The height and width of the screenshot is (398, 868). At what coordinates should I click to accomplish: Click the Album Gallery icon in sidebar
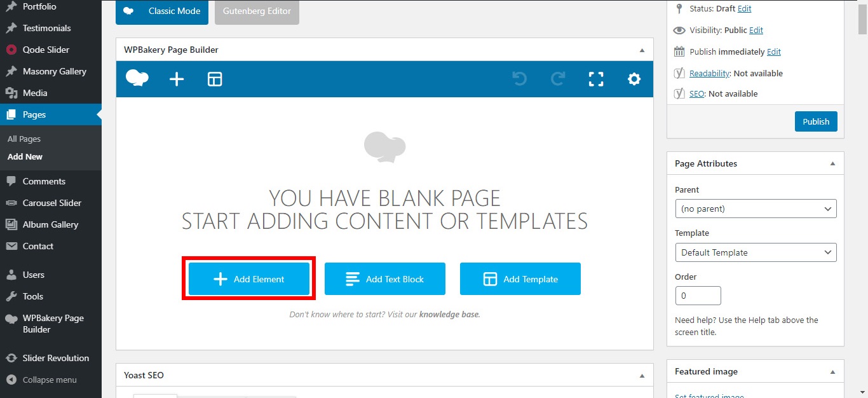(11, 224)
